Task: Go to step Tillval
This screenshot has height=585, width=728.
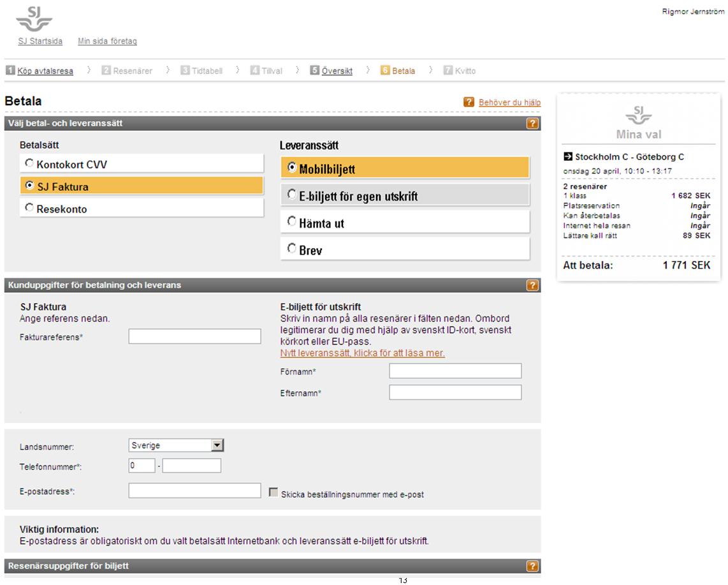Action: (x=272, y=71)
